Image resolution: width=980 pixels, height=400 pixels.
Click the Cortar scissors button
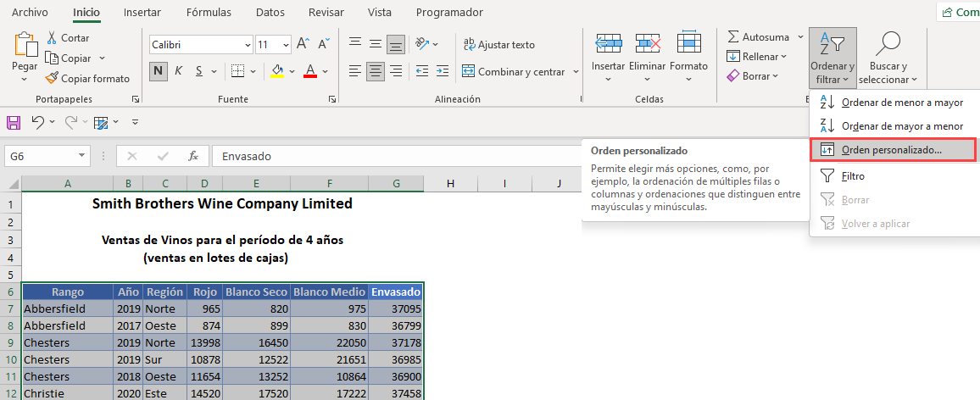pos(68,38)
